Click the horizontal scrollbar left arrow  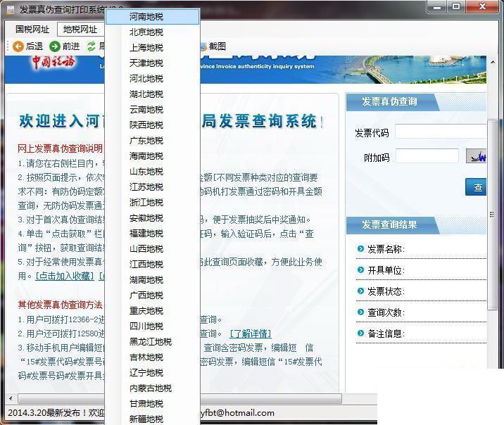click(x=11, y=399)
